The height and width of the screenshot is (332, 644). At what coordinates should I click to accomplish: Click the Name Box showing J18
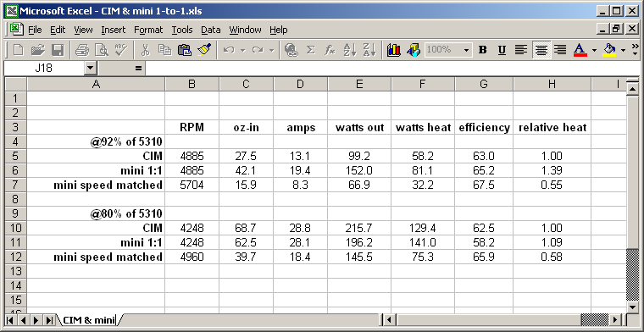(x=44, y=68)
